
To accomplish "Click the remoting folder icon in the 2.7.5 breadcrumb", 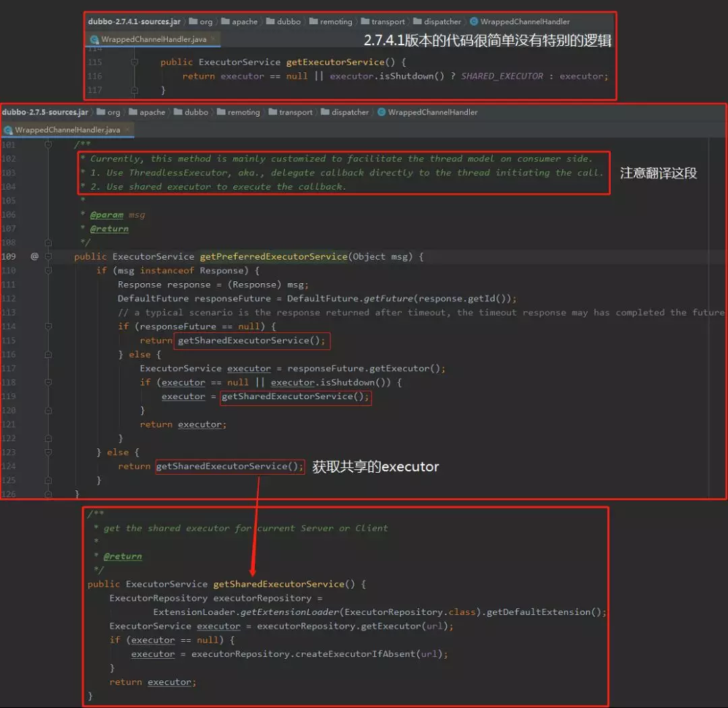I will coord(221,112).
